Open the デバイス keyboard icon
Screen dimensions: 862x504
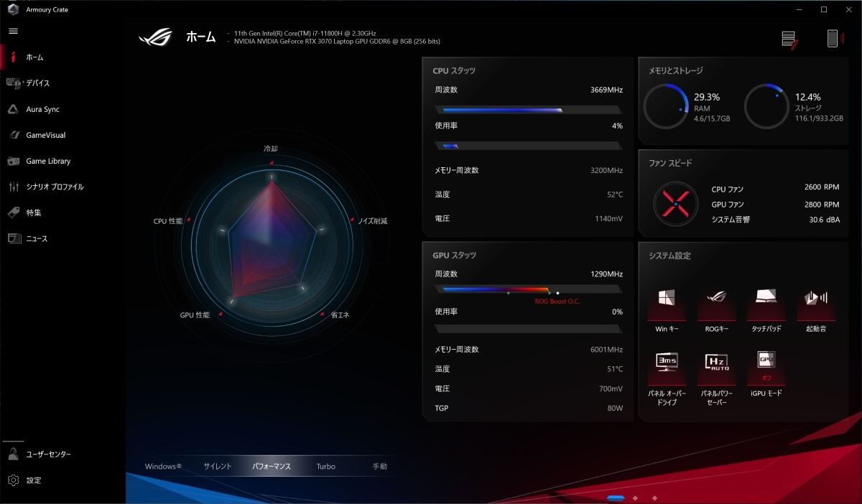point(13,83)
